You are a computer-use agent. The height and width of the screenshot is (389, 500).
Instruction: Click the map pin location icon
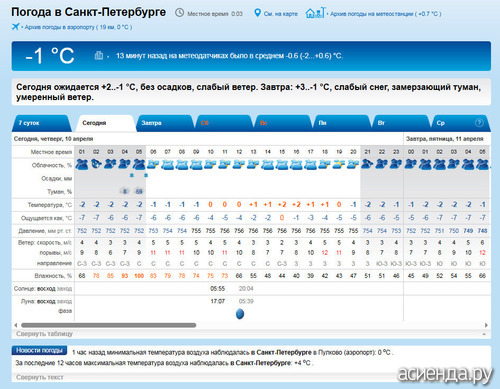point(257,13)
